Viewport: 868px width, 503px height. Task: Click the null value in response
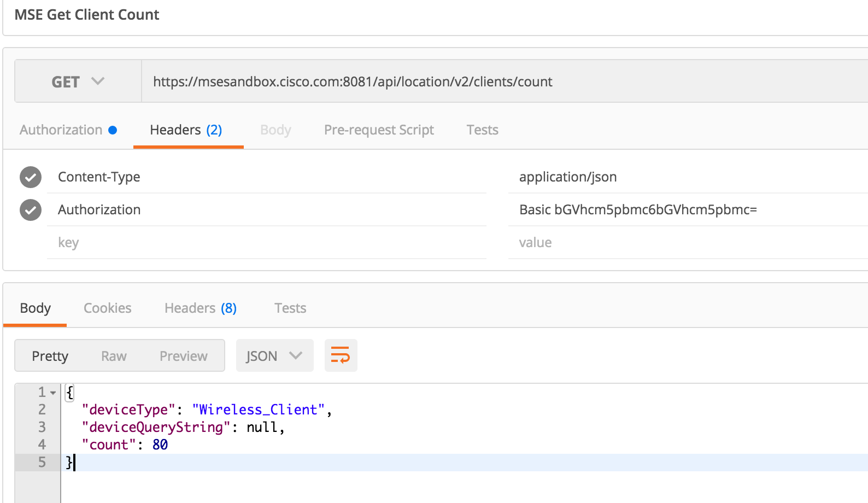tap(262, 427)
